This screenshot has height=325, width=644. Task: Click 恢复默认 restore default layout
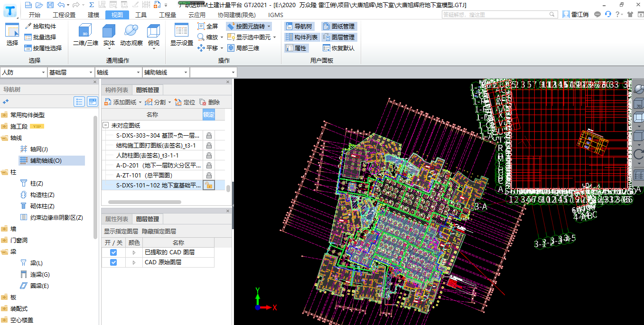tap(339, 48)
